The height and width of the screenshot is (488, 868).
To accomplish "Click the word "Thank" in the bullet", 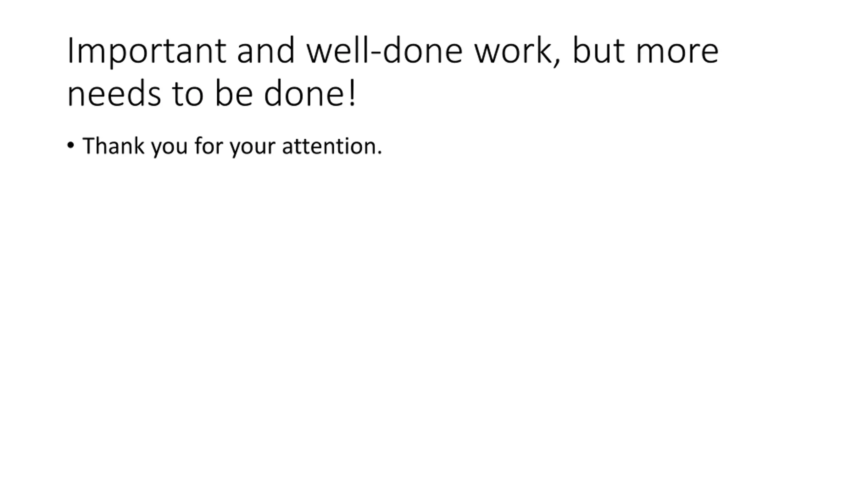I will click(114, 146).
